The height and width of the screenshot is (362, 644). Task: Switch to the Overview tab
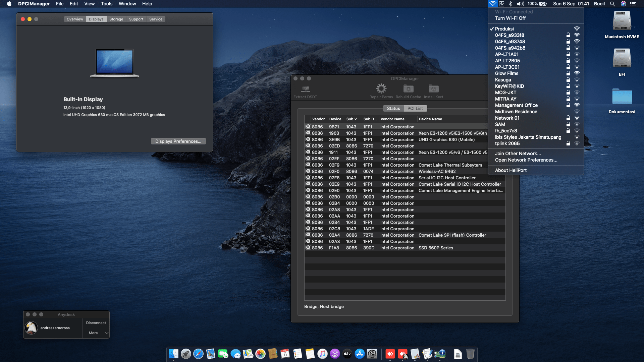[x=75, y=19]
